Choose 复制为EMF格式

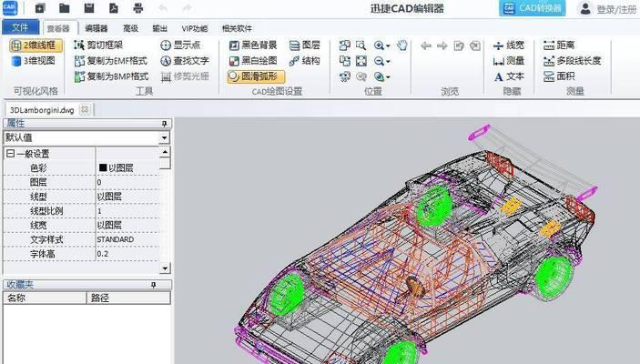[x=111, y=61]
